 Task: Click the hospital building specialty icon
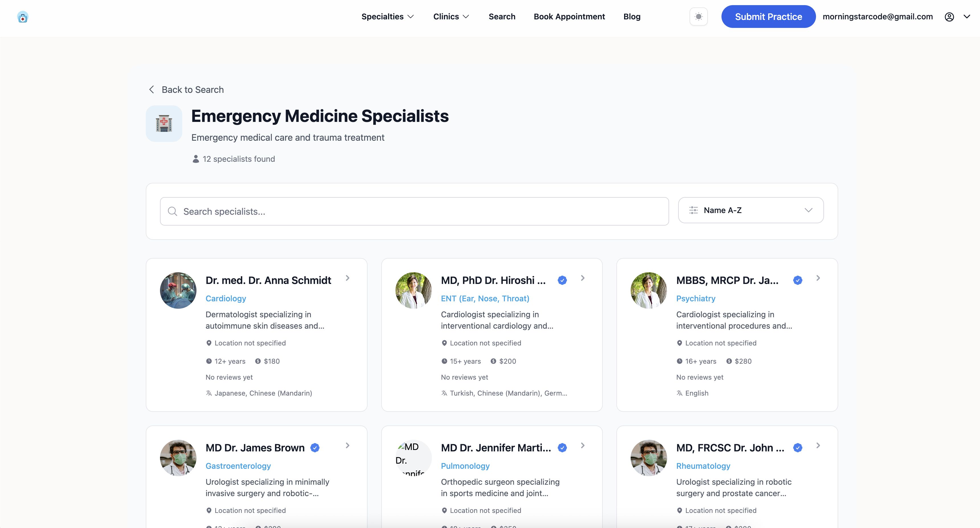(164, 124)
